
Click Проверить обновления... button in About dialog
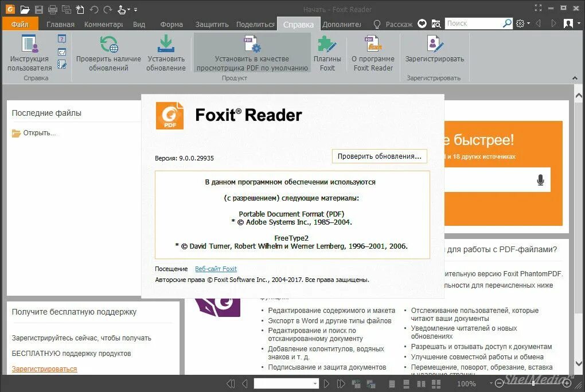(x=380, y=156)
